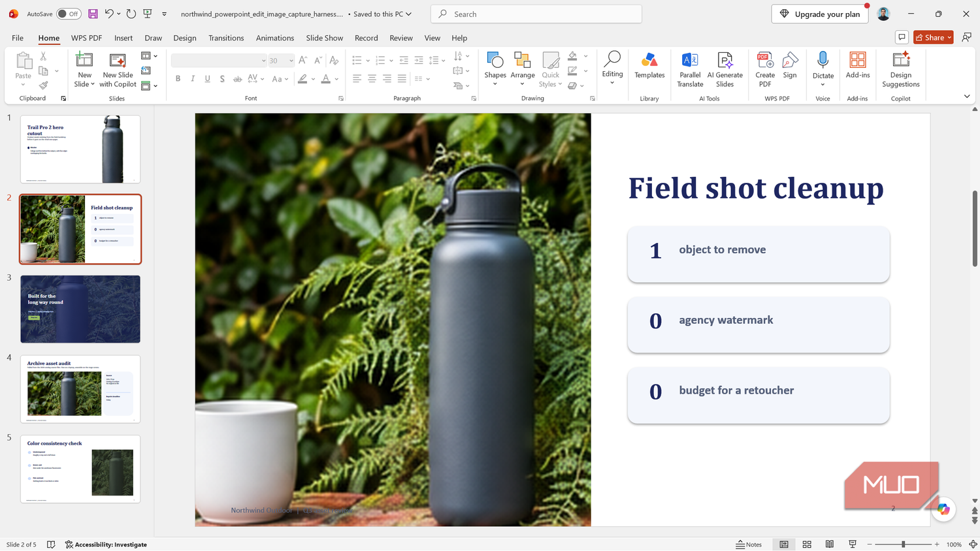Undo the last action

pyautogui.click(x=109, y=14)
